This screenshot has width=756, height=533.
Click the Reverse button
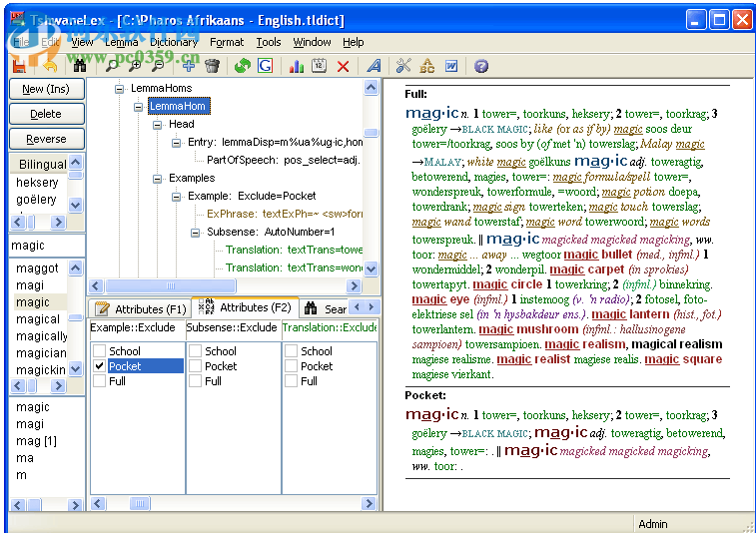46,139
